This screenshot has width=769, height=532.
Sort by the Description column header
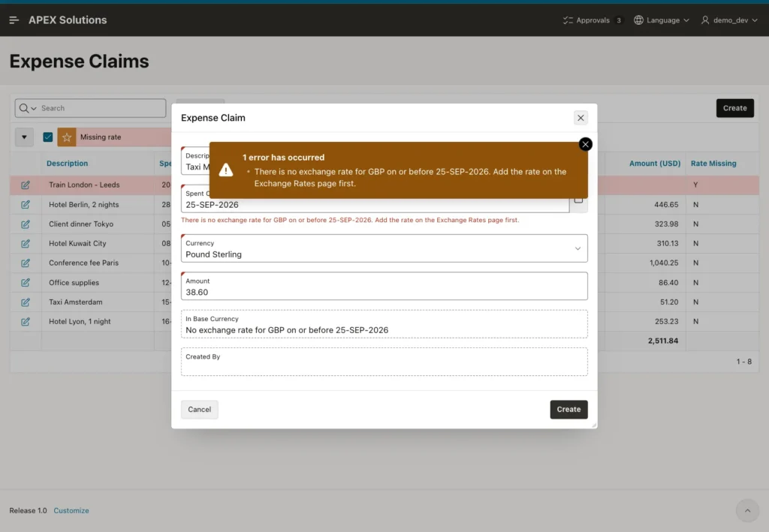(67, 164)
